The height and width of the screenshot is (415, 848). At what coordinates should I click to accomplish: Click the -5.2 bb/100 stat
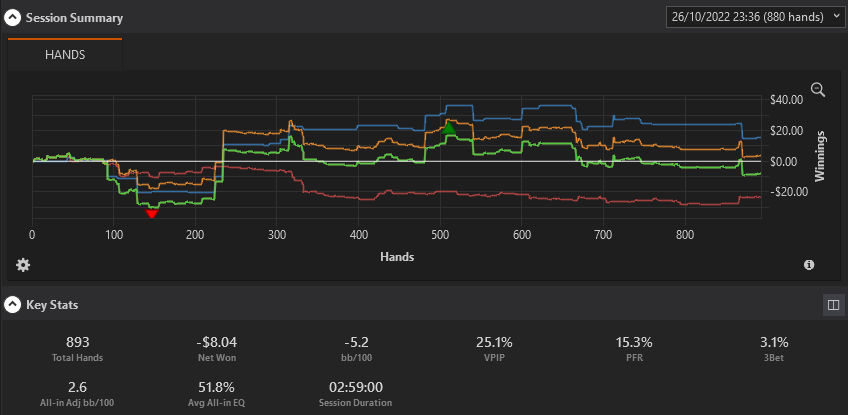tap(355, 349)
